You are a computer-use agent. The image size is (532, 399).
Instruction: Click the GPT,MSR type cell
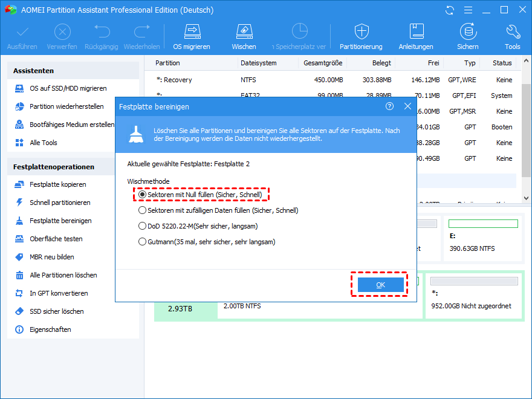[x=462, y=111]
